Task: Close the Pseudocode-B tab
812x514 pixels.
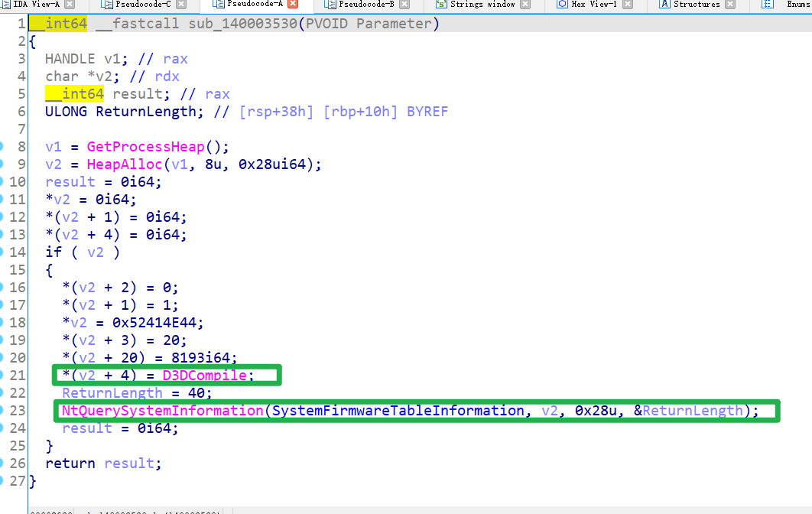Action: [405, 4]
